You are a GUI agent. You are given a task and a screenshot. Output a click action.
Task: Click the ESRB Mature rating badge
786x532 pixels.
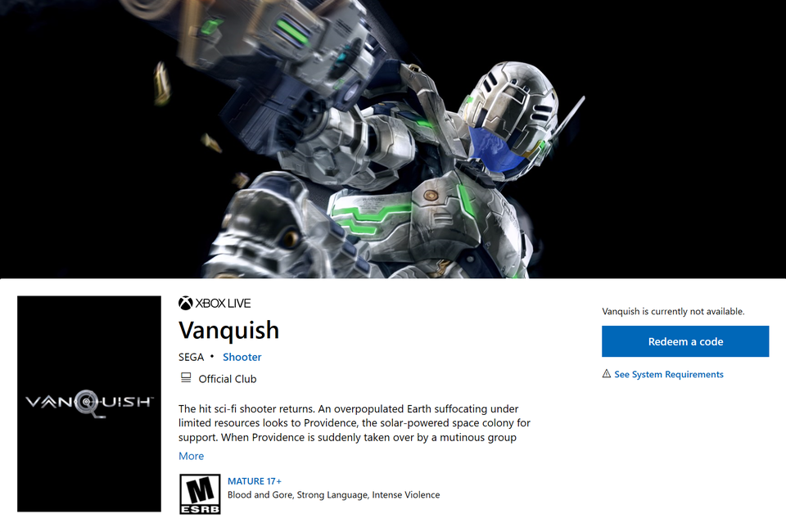(200, 494)
